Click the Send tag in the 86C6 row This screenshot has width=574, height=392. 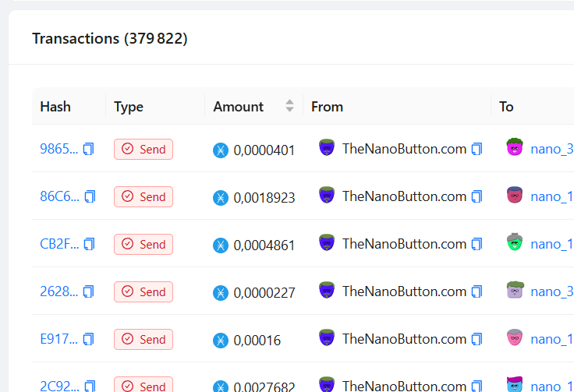143,196
